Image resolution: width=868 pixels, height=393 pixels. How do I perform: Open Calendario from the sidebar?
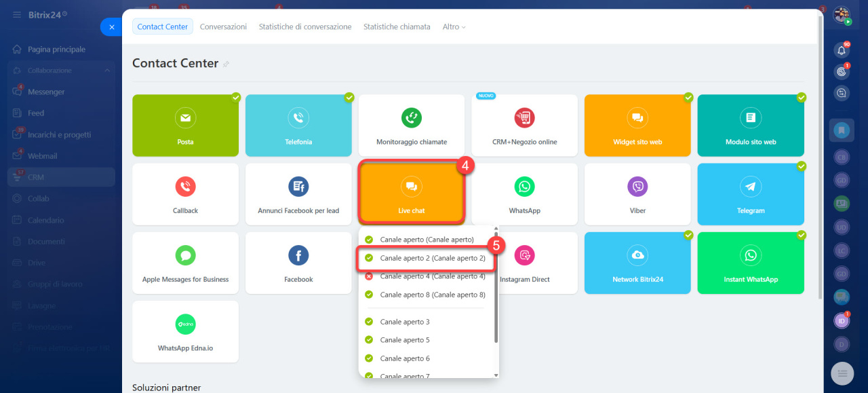(x=46, y=220)
